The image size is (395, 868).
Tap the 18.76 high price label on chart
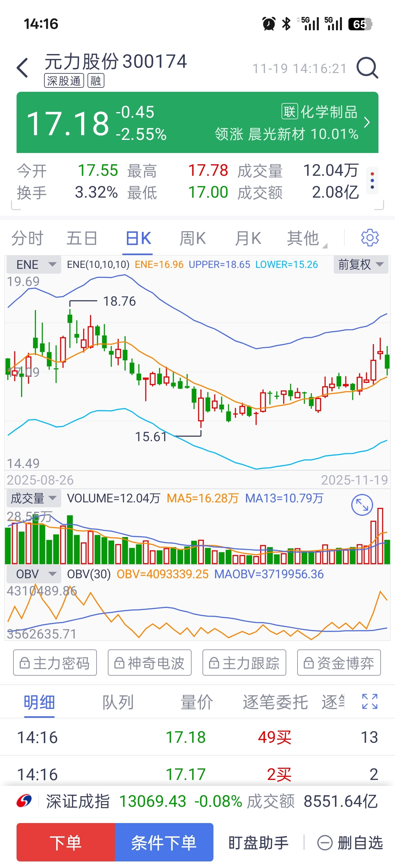point(119,301)
